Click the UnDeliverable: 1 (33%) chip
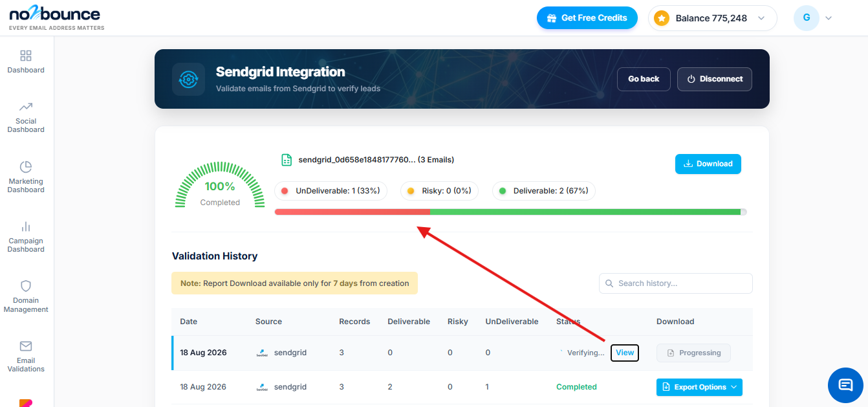The width and height of the screenshot is (868, 407). (x=331, y=191)
